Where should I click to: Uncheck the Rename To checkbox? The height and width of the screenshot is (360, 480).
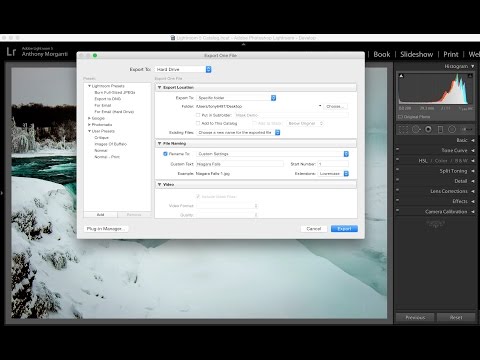click(x=165, y=154)
